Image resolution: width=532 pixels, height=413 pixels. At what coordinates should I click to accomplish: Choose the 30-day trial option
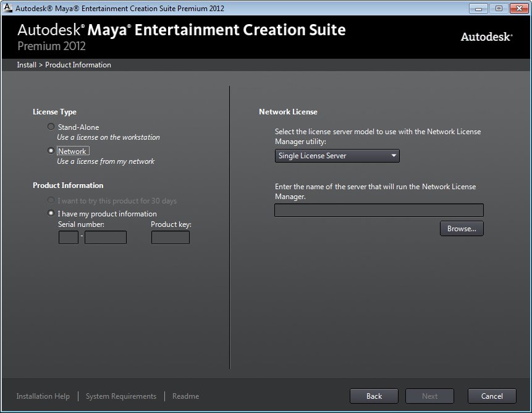point(50,200)
